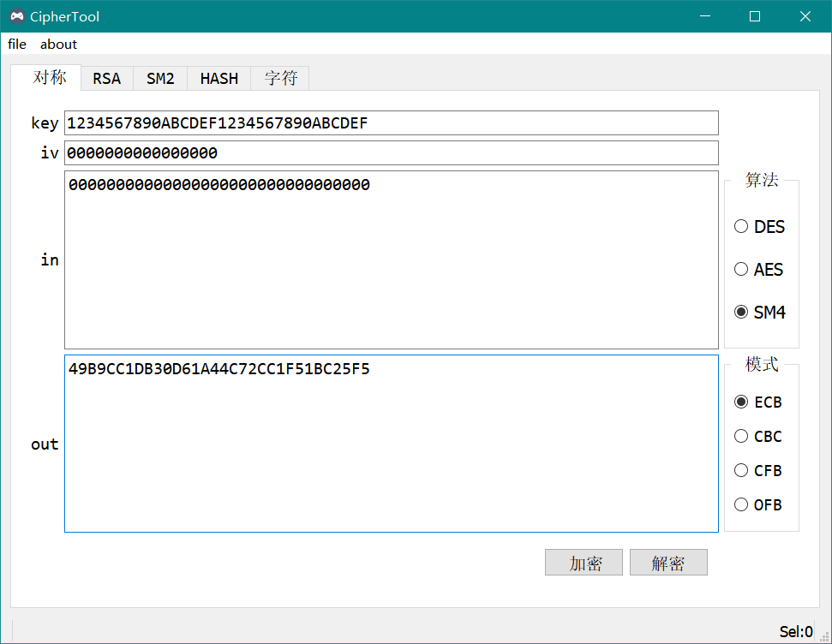The width and height of the screenshot is (832, 644).
Task: Focus the in text area
Action: [392, 260]
